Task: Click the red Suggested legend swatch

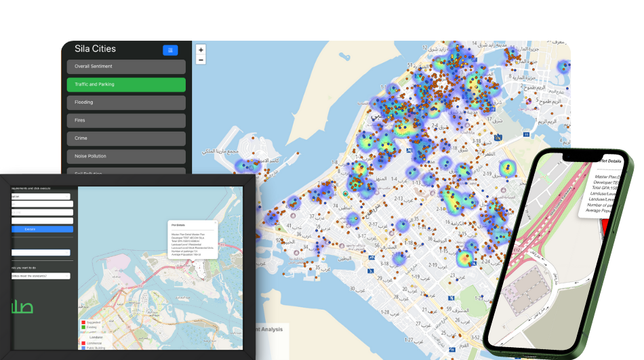Action: 83,323
